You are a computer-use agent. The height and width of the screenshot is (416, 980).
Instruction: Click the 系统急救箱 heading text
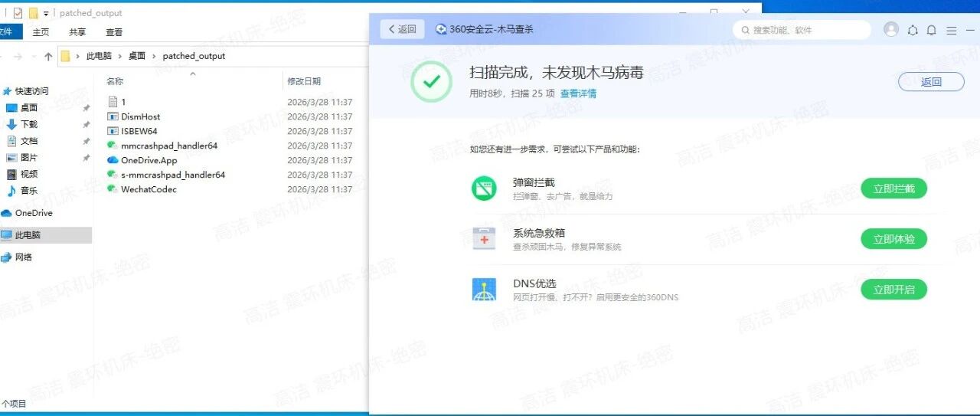coord(539,234)
